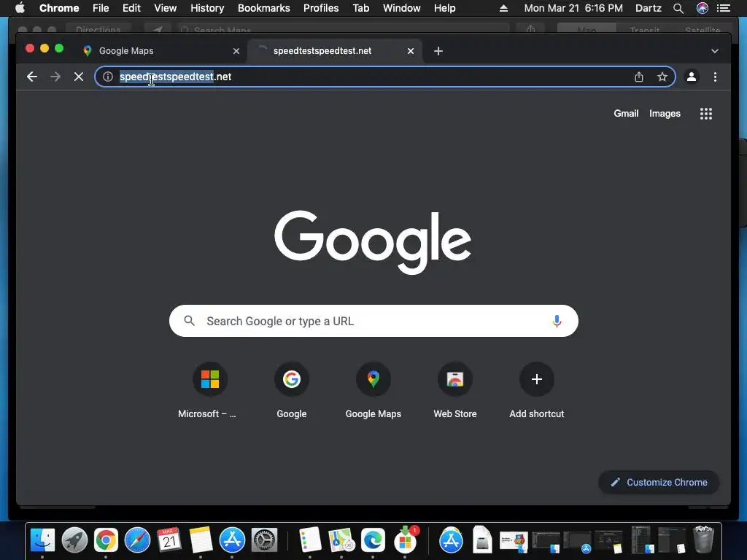Open the Tab menu

(361, 8)
